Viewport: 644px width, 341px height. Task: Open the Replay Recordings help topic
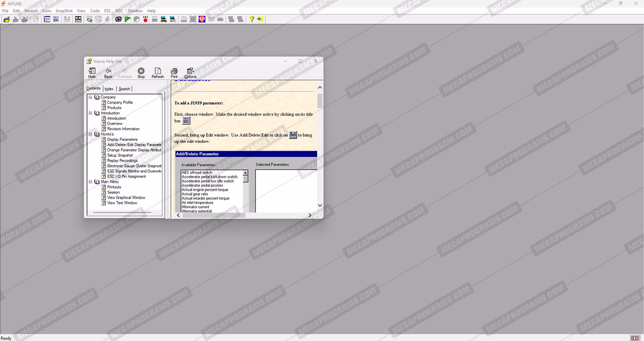[122, 160]
